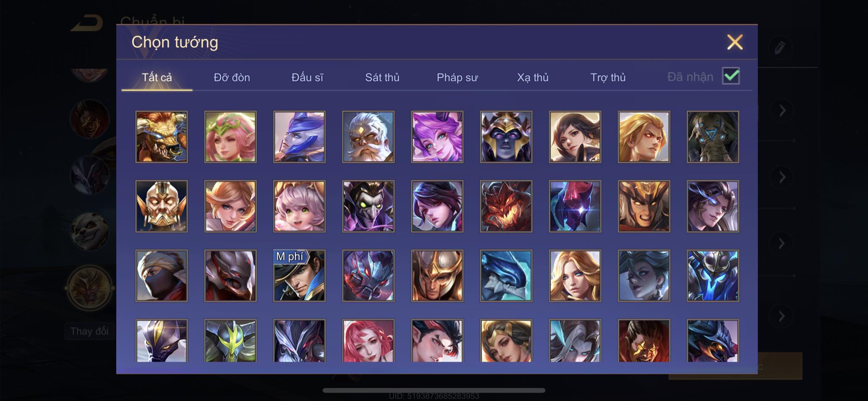Select the Tất cả tab
The height and width of the screenshot is (401, 868).
[x=157, y=77]
